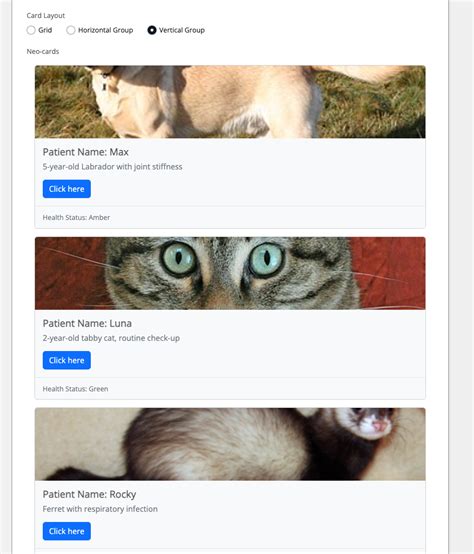Open the Labrador dog photo
474x554 pixels.
click(230, 102)
